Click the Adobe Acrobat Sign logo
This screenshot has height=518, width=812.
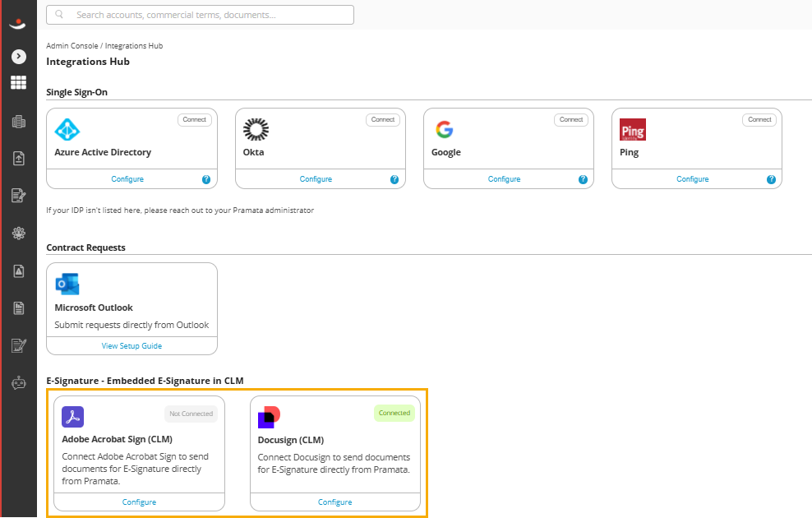(73, 417)
